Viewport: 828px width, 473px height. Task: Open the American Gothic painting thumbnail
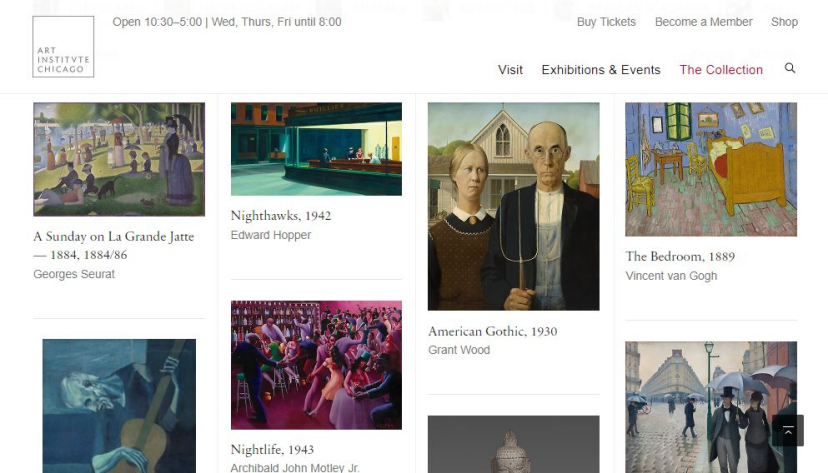(513, 206)
